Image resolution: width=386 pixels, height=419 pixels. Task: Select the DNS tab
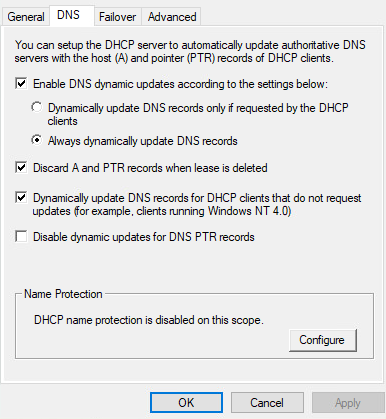68,15
